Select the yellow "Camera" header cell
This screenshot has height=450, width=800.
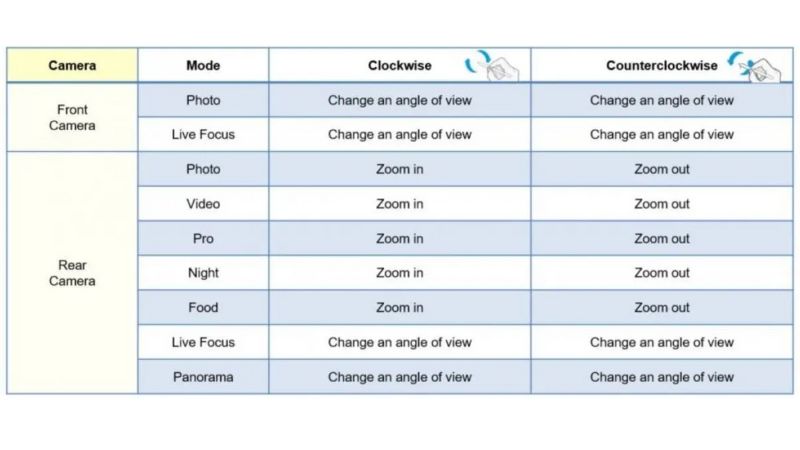(72, 66)
